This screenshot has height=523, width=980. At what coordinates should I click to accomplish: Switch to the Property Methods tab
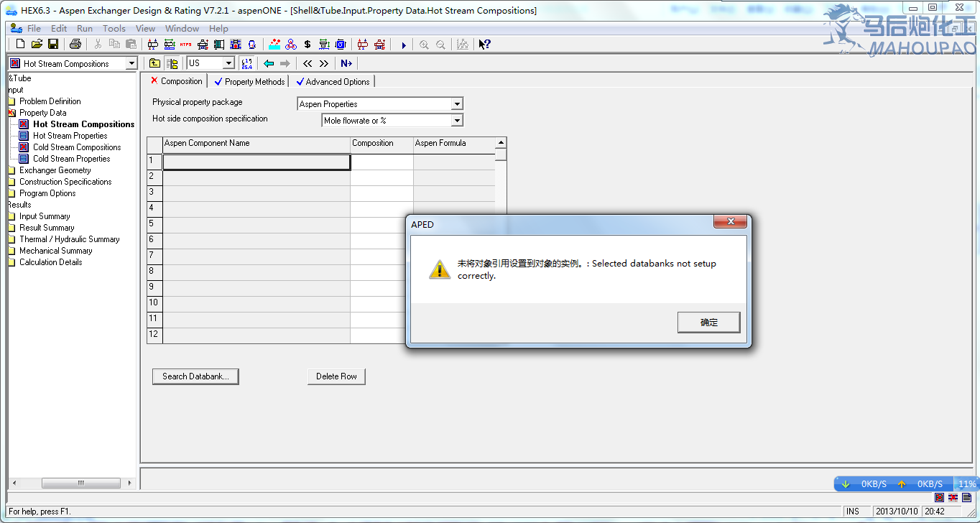(249, 81)
